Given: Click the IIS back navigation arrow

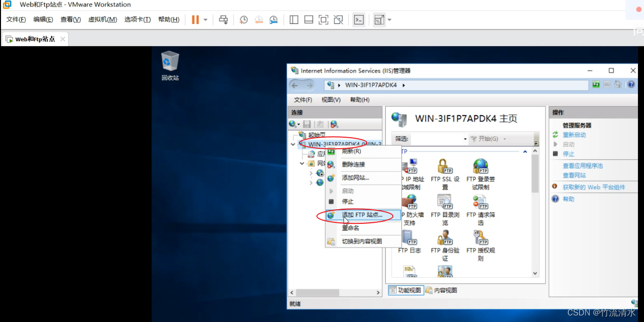Looking at the screenshot, I should pyautogui.click(x=295, y=85).
